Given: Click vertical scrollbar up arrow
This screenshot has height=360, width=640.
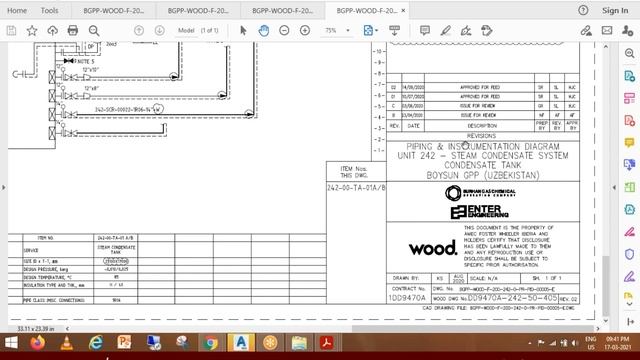Looking at the screenshot, I should [x=606, y=47].
